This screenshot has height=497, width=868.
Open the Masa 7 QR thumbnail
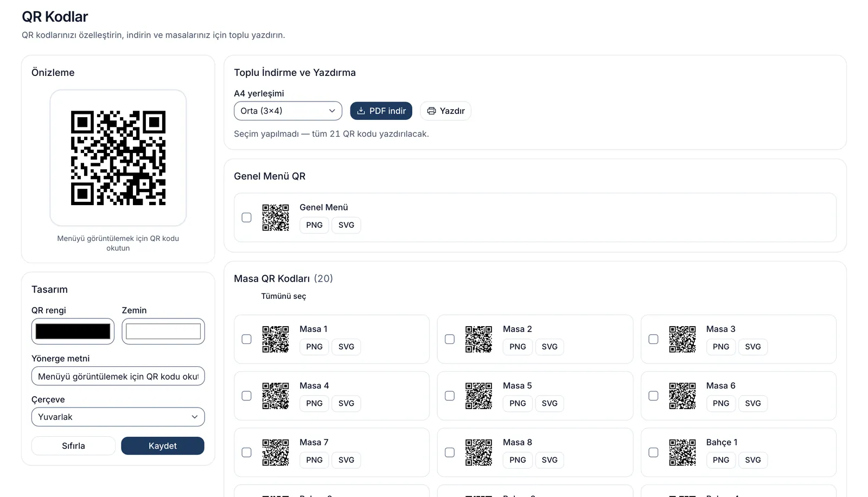point(276,453)
